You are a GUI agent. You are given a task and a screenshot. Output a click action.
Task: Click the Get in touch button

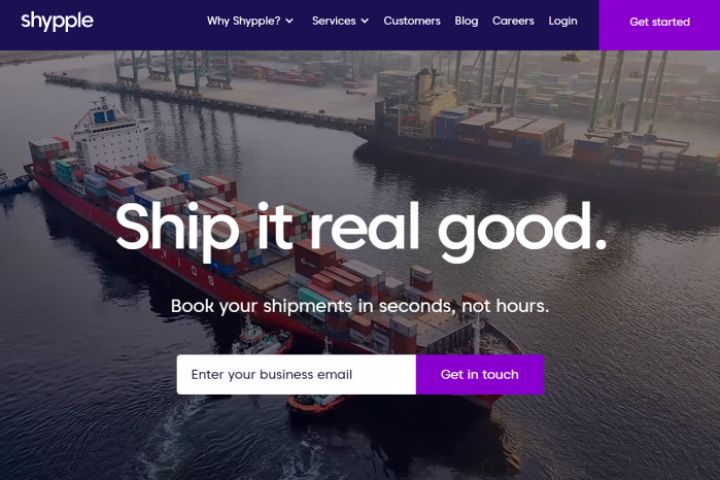tap(480, 374)
